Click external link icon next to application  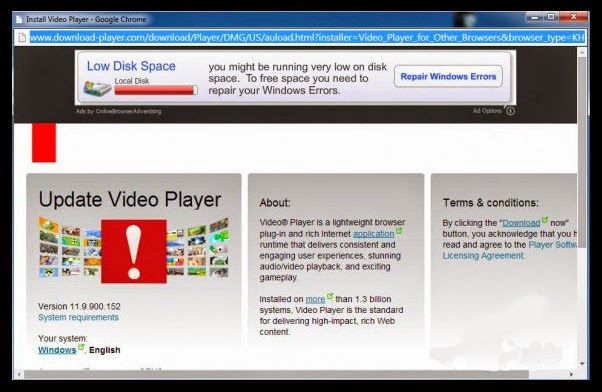399,231
